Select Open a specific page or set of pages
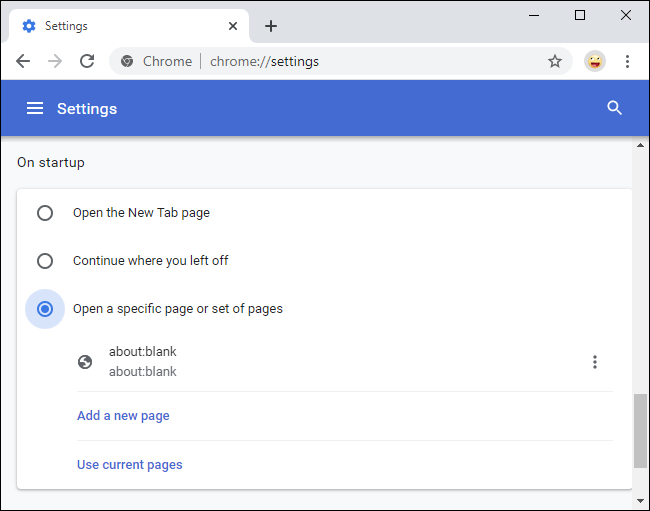 45,309
